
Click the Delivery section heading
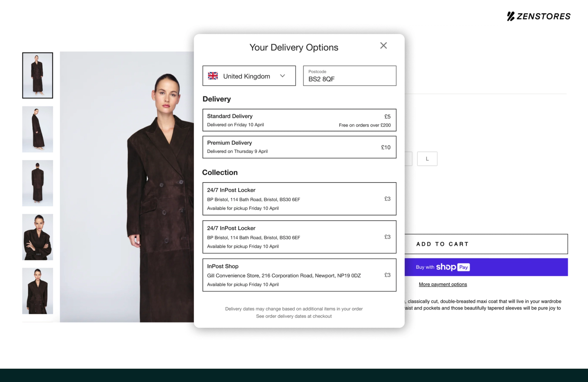point(216,99)
